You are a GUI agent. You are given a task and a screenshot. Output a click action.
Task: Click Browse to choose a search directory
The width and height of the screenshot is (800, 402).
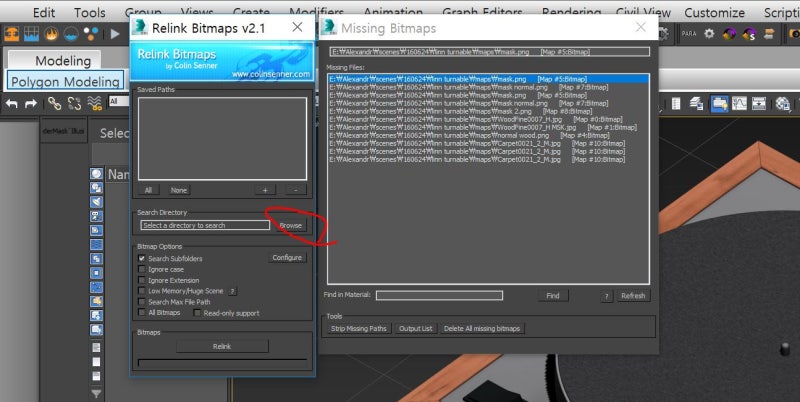click(290, 225)
